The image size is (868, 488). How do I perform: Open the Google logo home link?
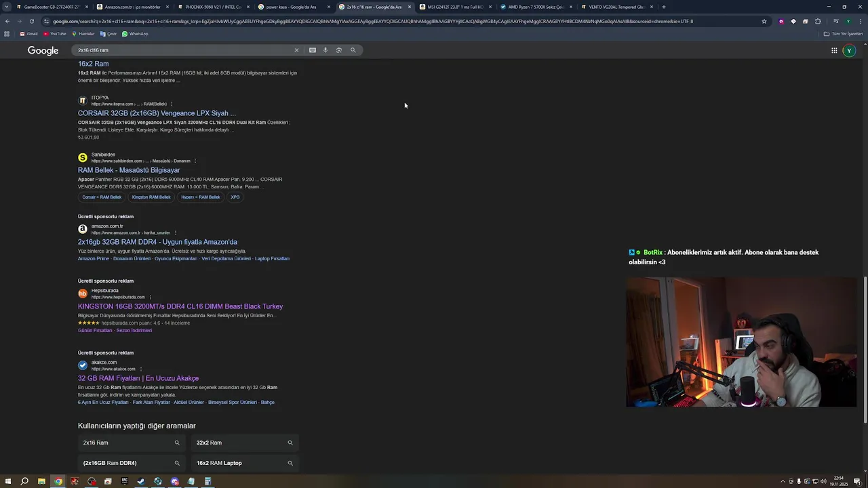[43, 51]
